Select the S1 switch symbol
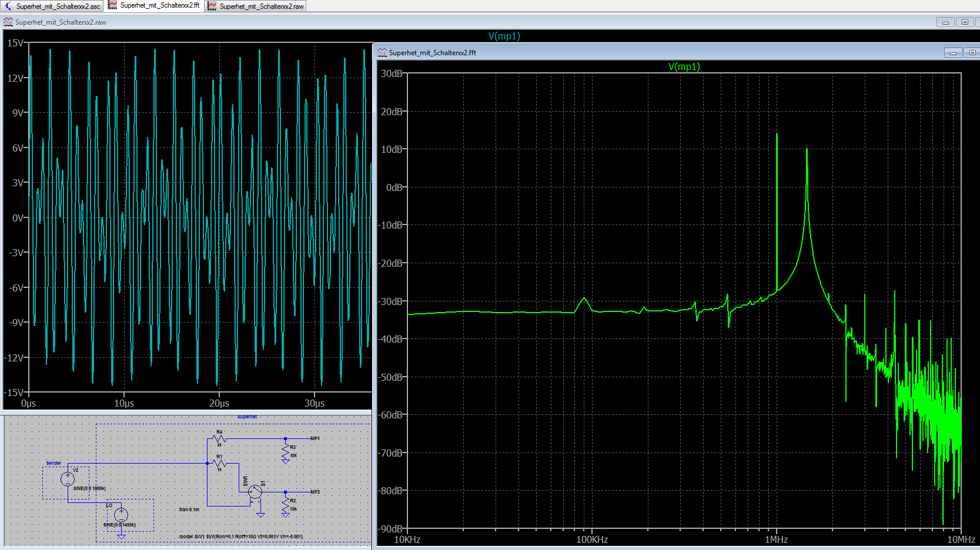980x550 pixels. [255, 492]
